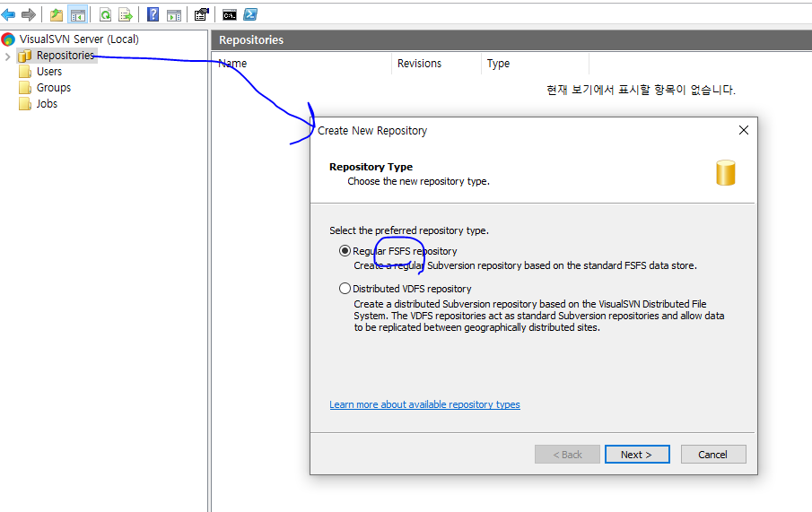
Task: Click the gray Forward arrow in toolbar
Action: [x=29, y=15]
